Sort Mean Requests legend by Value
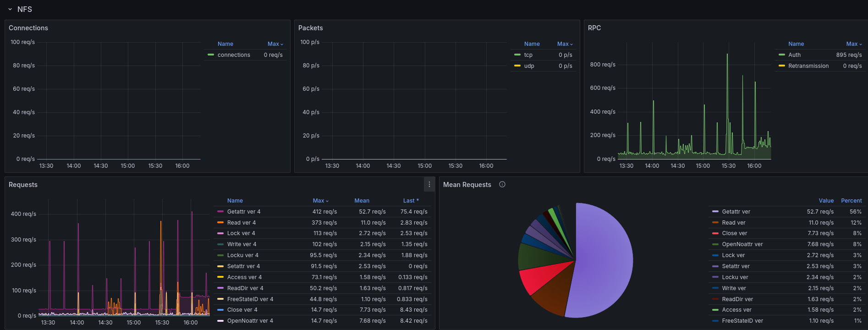Screen dimensions: 868x330 [826, 201]
